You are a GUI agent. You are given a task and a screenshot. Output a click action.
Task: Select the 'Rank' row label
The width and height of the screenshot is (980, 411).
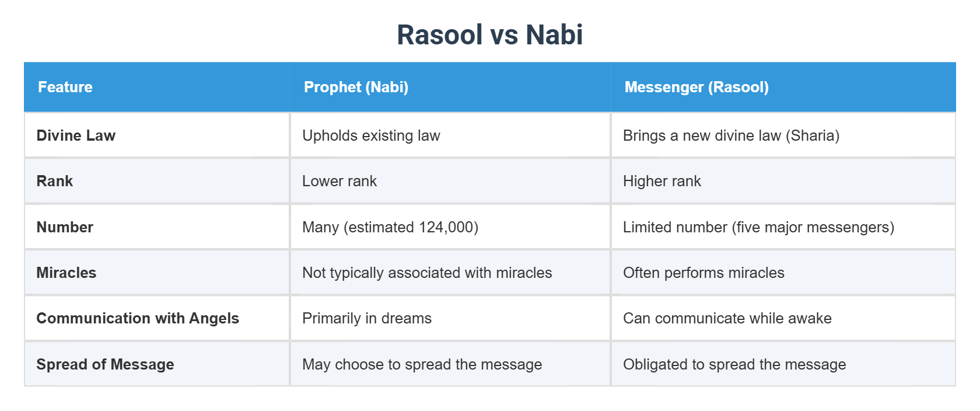pos(157,181)
